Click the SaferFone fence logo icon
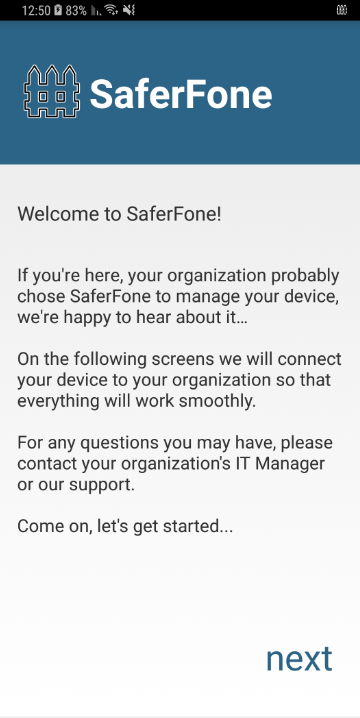 52,91
